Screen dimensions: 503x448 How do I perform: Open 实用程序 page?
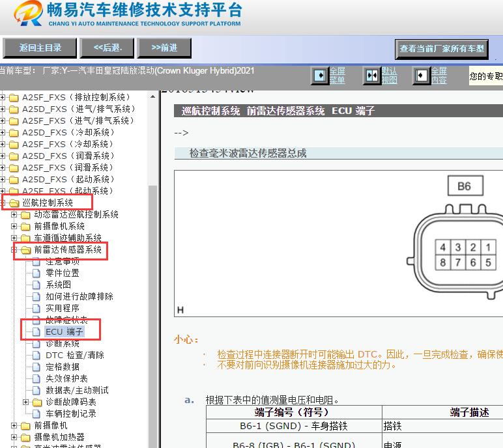coord(63,308)
